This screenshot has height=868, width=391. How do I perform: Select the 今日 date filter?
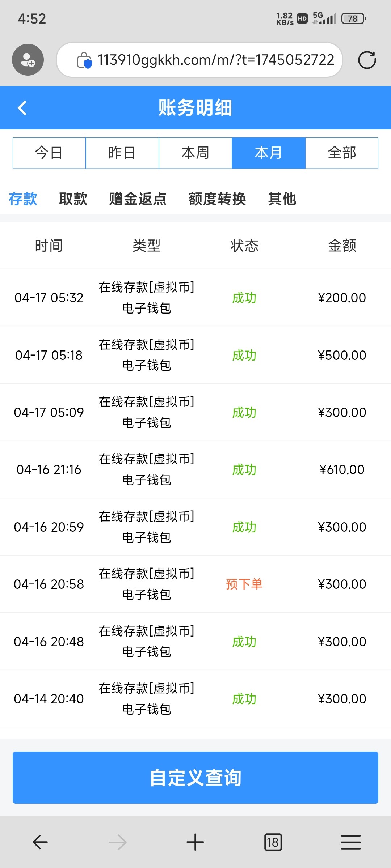pyautogui.click(x=49, y=153)
